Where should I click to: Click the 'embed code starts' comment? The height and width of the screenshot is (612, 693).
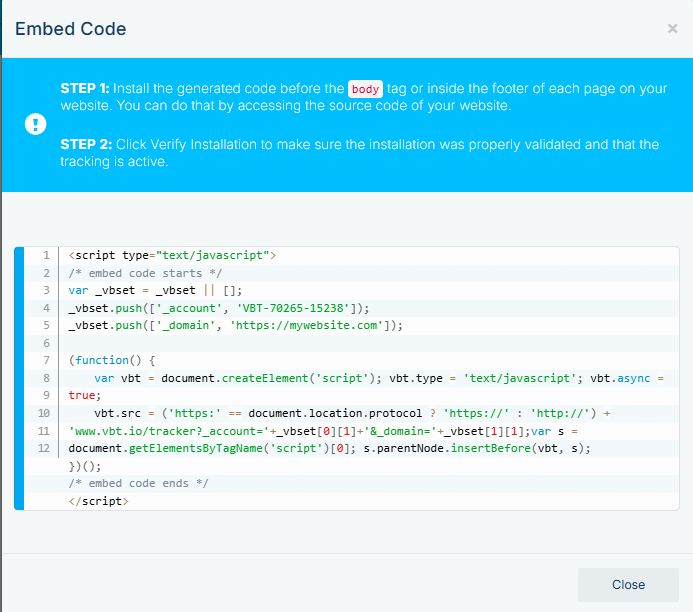[x=145, y=273]
